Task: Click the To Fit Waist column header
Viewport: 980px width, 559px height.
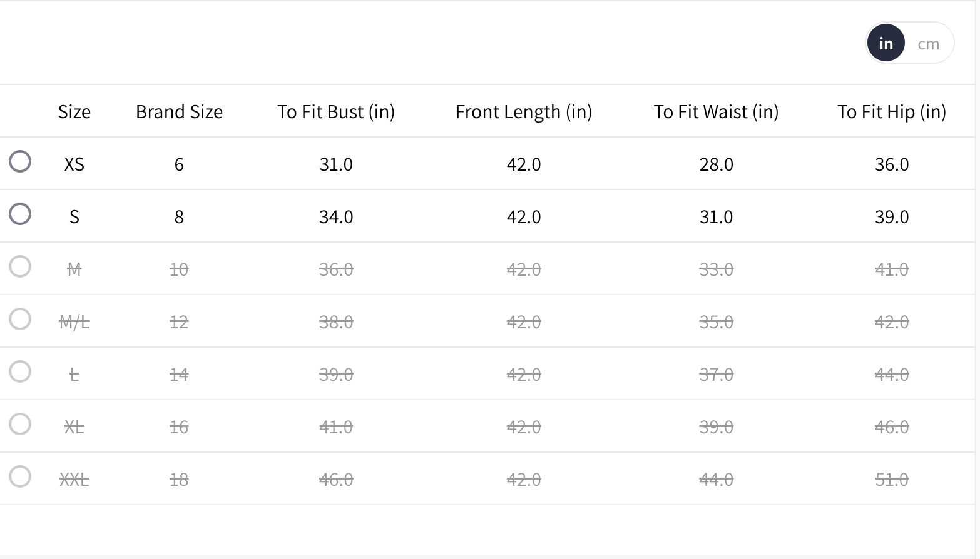Action: [x=716, y=112]
